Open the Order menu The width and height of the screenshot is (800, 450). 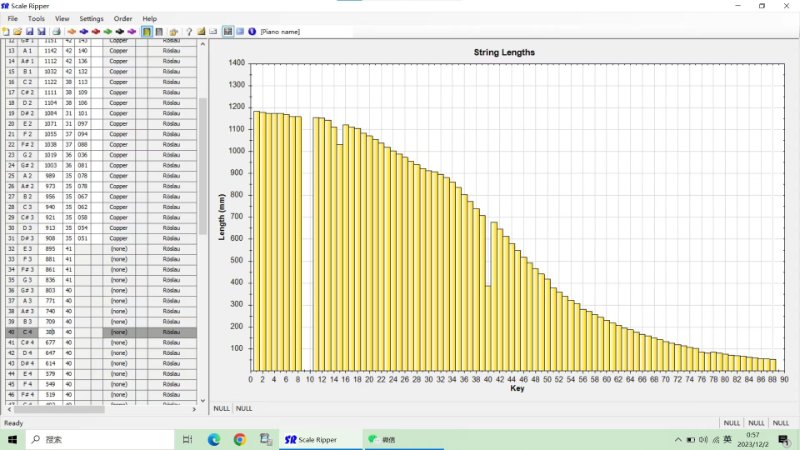coord(123,18)
